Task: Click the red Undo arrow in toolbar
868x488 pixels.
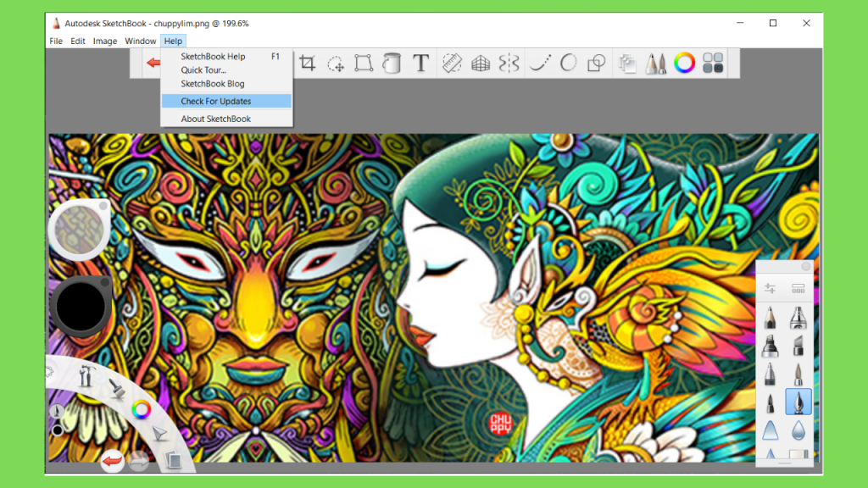Action: pyautogui.click(x=153, y=63)
